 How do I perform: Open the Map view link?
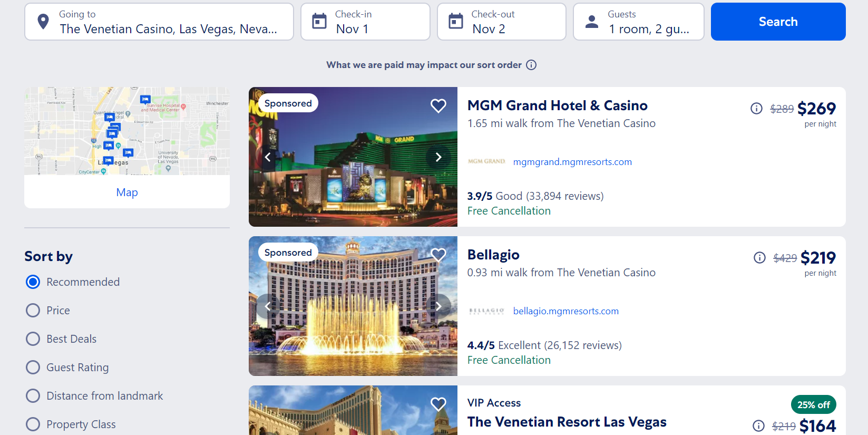pos(127,192)
